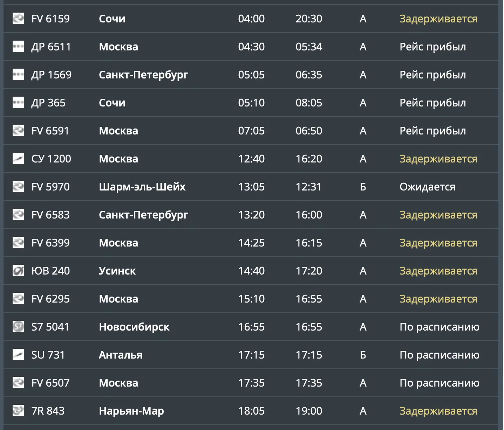
Task: Click Рейс прибыл status for FV 6591
Action: 433,131
